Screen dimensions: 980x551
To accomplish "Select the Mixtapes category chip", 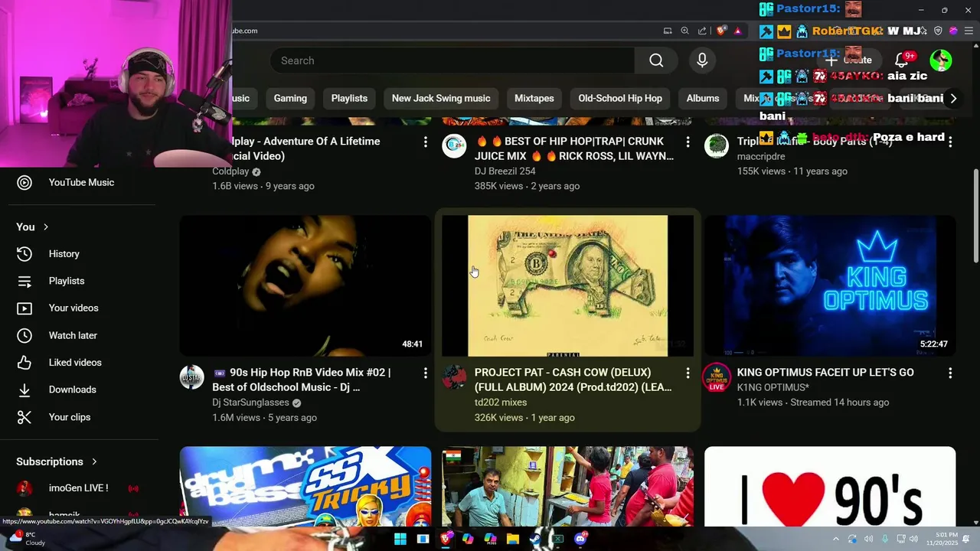I will tap(534, 98).
